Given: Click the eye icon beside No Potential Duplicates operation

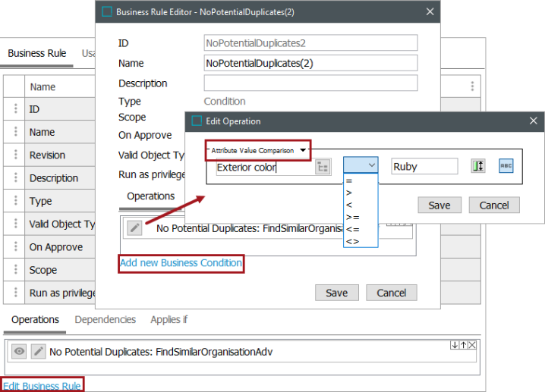Looking at the screenshot, I should tap(19, 351).
